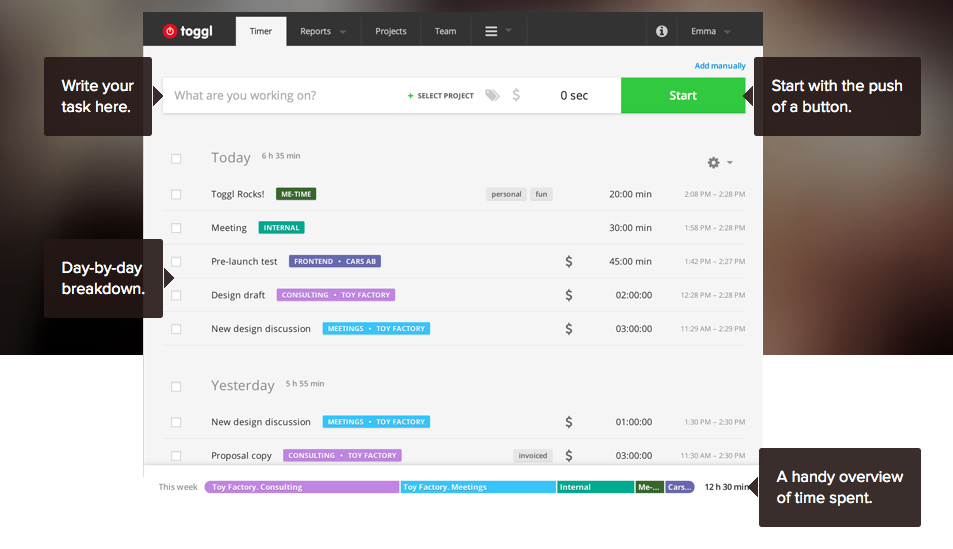Click the 12:28 PM – 2:28 PM time range
This screenshot has height=549, width=953.
(x=713, y=295)
